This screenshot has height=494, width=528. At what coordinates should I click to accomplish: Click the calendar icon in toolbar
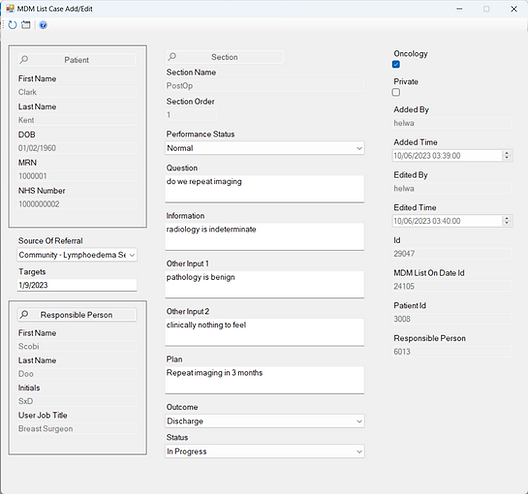pos(26,25)
